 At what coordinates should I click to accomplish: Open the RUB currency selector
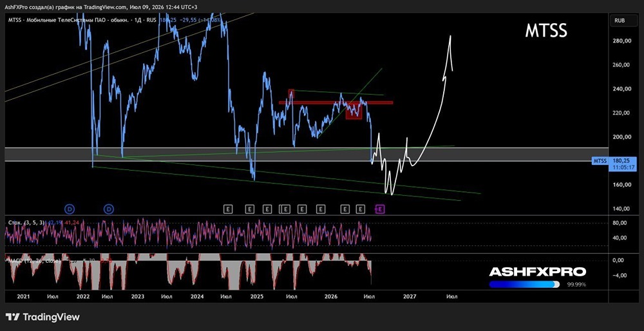[620, 20]
